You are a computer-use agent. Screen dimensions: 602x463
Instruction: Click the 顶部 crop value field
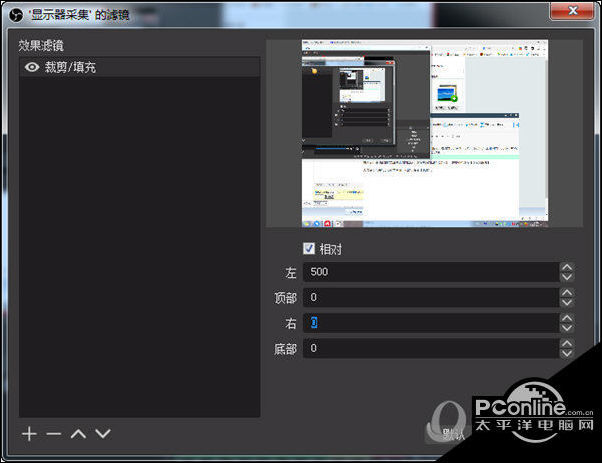(x=430, y=298)
